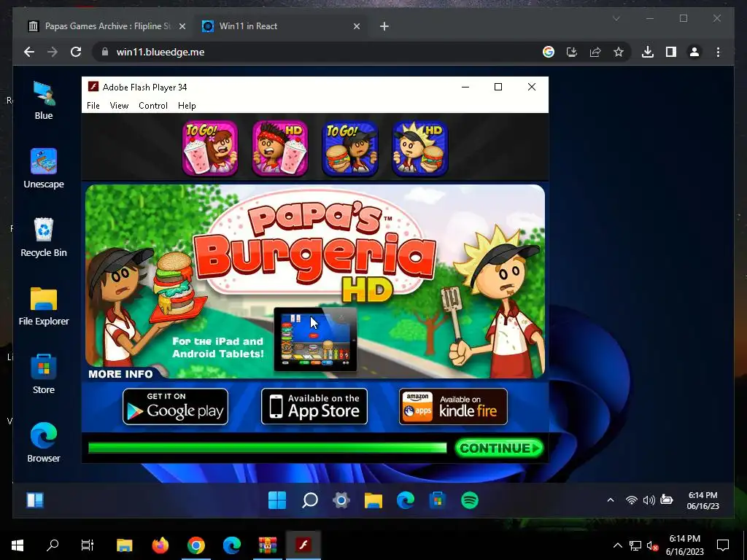Open a new Chrome tab
Image resolution: width=747 pixels, height=560 pixels.
coord(384,26)
